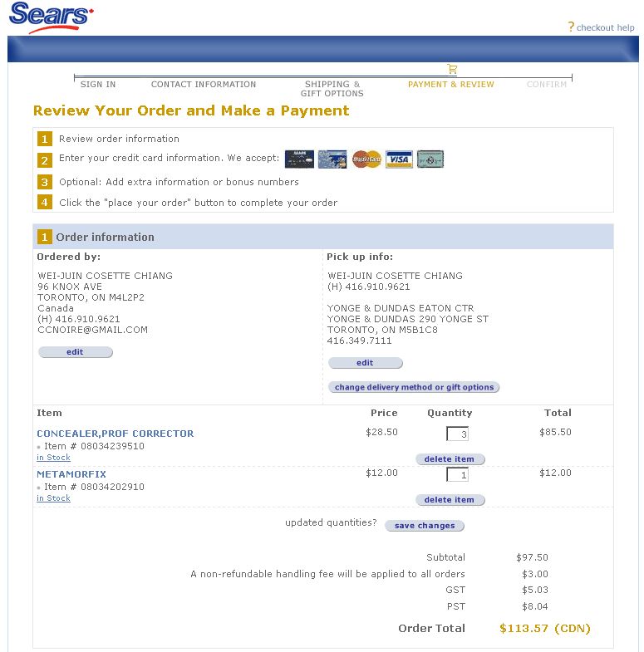
Task: Click the email CCNOIRE@GMAIL.COM
Action: pos(92,330)
